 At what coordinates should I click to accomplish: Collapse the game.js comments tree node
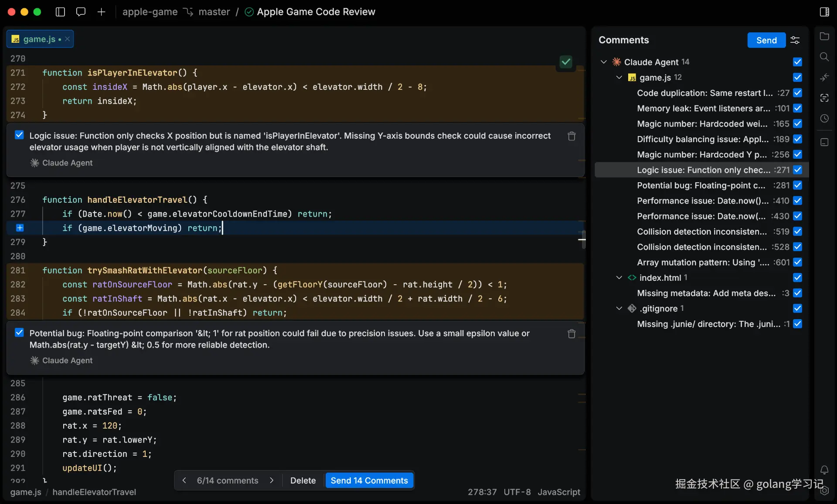[619, 77]
